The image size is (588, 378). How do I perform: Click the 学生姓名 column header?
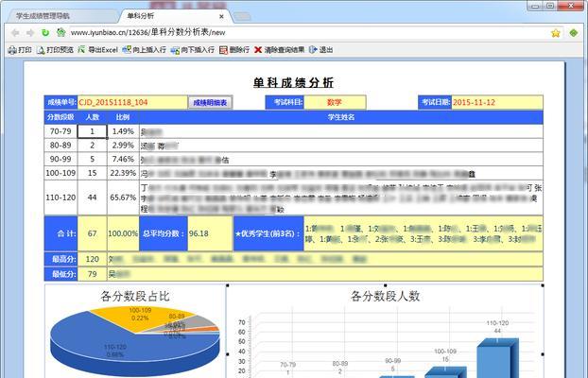click(341, 117)
